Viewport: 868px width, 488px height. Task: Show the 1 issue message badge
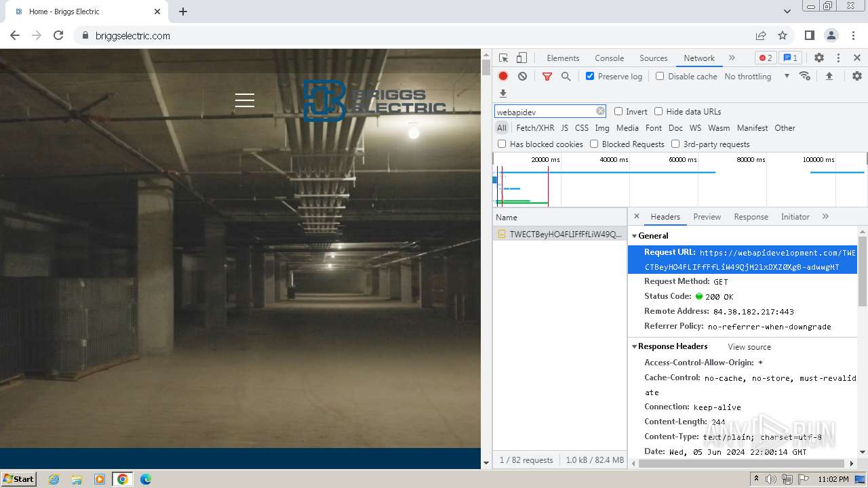[x=790, y=58]
